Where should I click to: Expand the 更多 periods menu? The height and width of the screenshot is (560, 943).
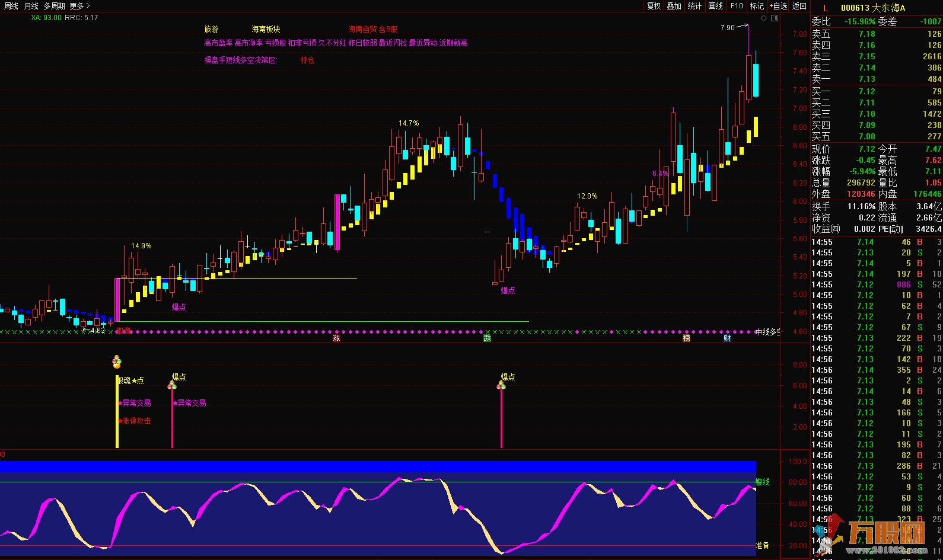[x=79, y=6]
